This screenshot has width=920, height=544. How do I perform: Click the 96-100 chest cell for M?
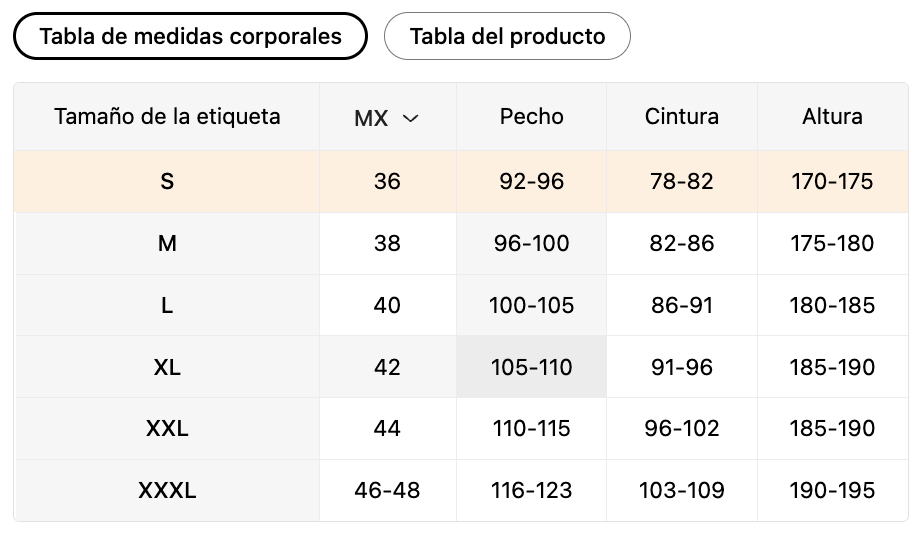(x=531, y=244)
